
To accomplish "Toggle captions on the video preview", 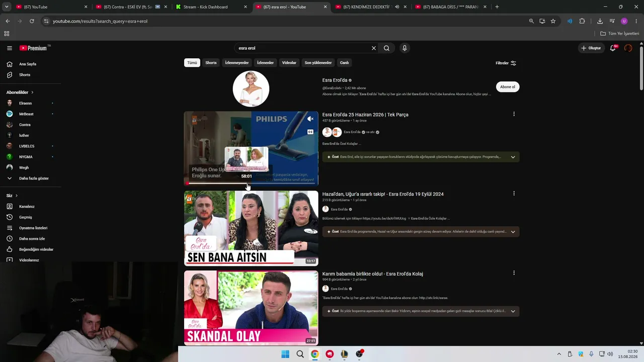I will tap(310, 132).
